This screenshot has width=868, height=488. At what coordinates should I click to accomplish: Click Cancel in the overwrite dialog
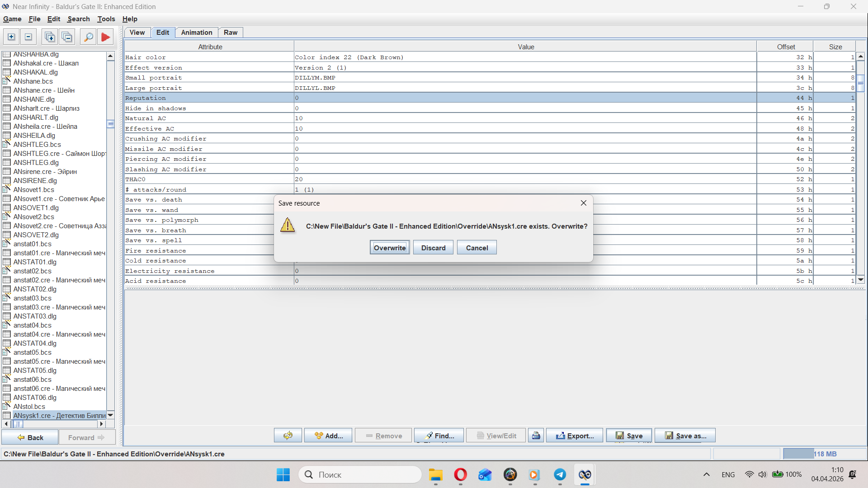476,248
